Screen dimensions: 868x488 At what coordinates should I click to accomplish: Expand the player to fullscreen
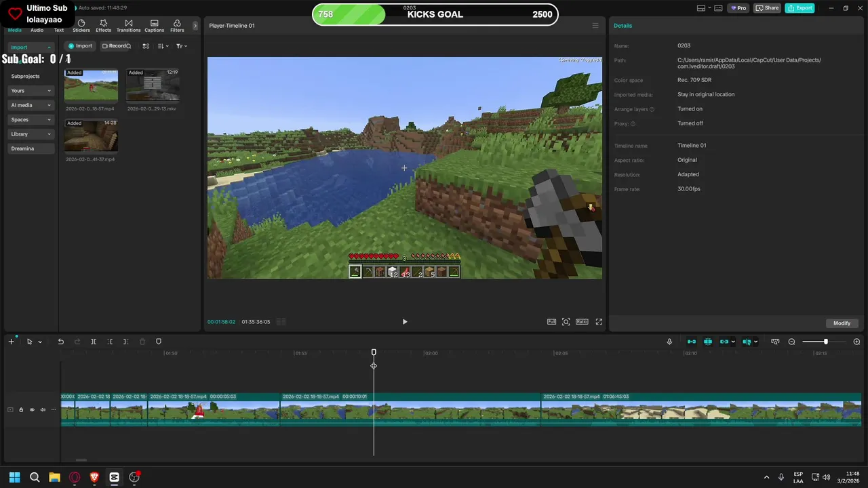(599, 322)
